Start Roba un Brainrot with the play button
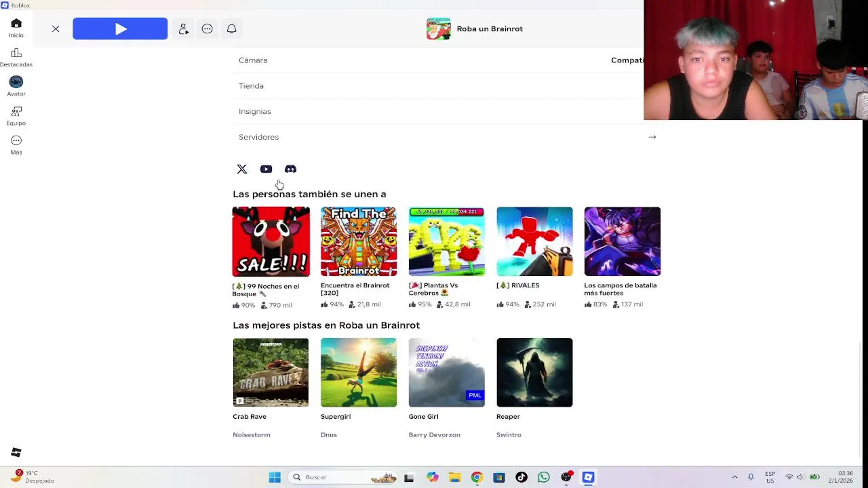This screenshot has width=868, height=488. click(120, 29)
